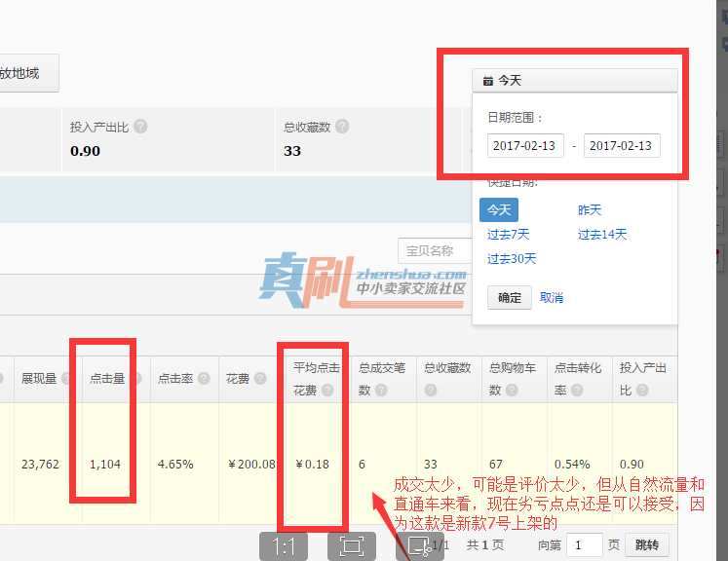The width and height of the screenshot is (728, 561).
Task: Select the 0.54% conversion rate cell
Action: (x=572, y=464)
